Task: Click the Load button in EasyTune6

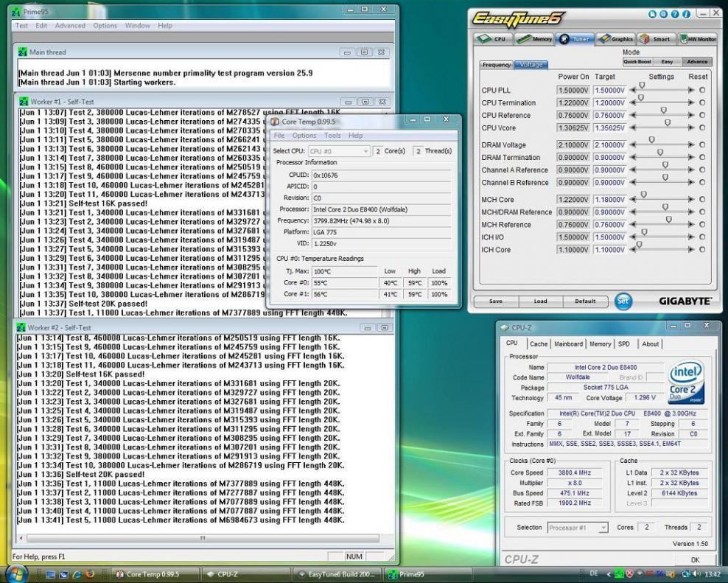Action: click(540, 301)
